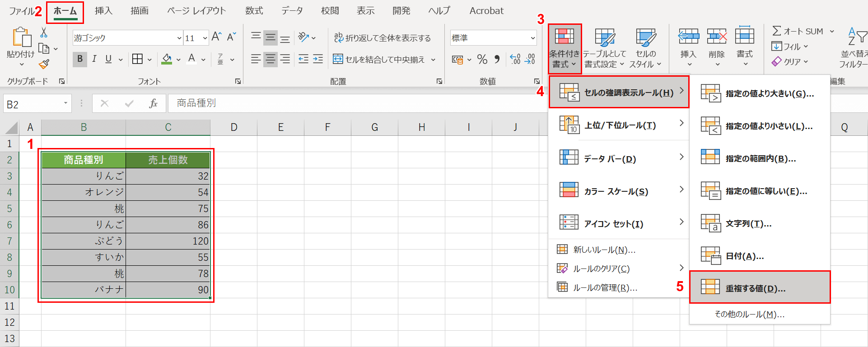
Task: Click the increase indent icon
Action: (x=318, y=59)
